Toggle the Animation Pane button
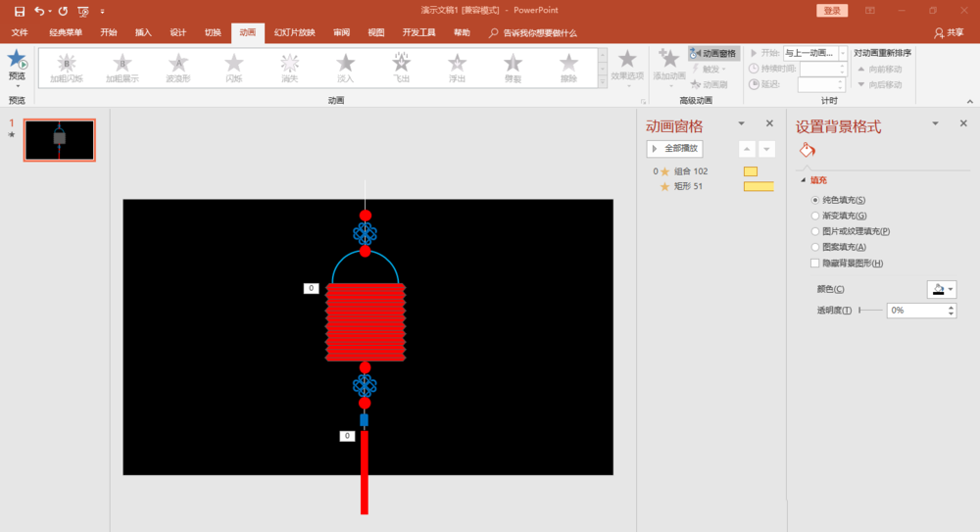Image resolution: width=980 pixels, height=532 pixels. pos(713,54)
